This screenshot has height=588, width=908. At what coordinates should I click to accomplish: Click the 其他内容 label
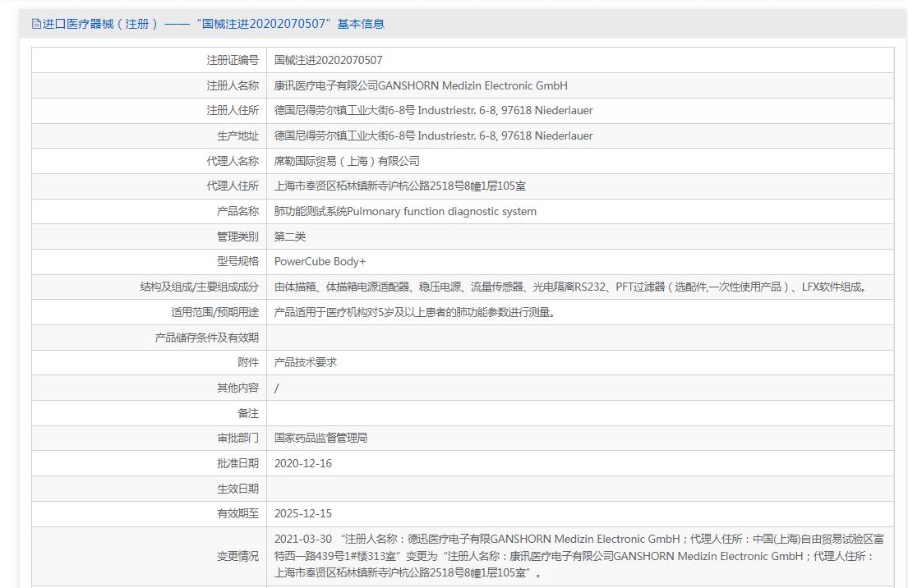tap(238, 388)
